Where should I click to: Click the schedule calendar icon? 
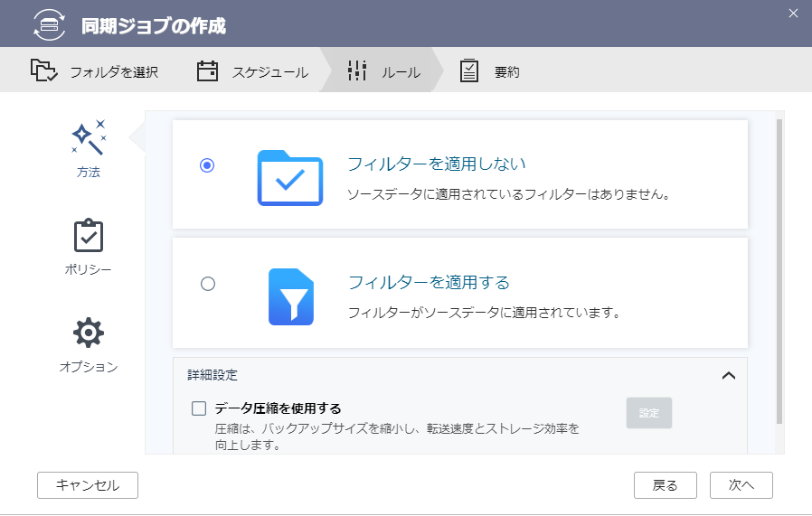point(208,71)
